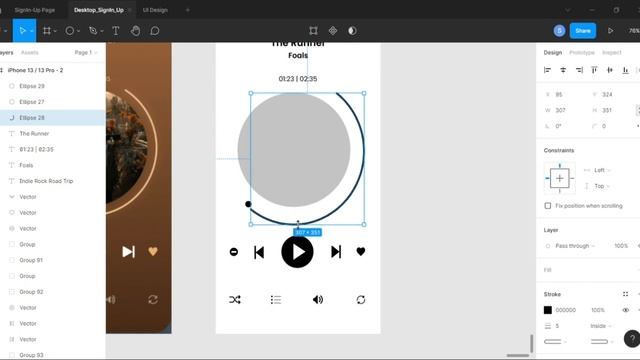The image size is (640, 360).
Task: Open the Pen tool dropdown arrow
Action: coord(102,31)
